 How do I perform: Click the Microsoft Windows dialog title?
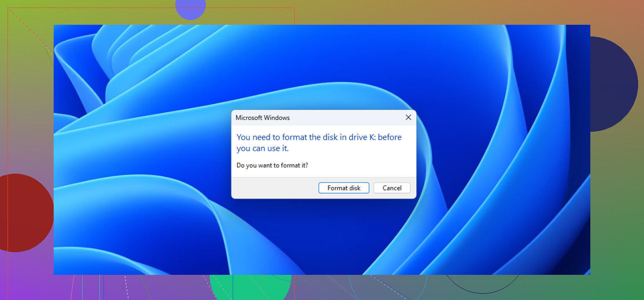coord(262,118)
